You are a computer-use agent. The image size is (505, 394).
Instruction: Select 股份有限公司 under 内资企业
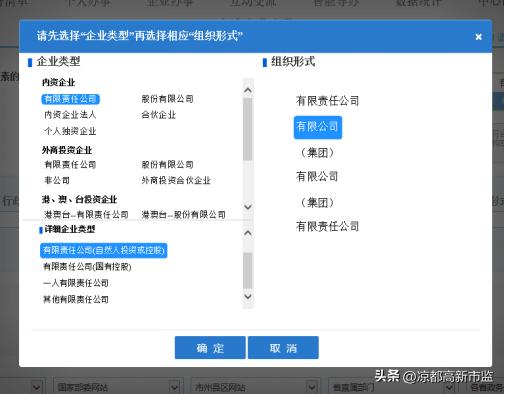[x=167, y=99]
